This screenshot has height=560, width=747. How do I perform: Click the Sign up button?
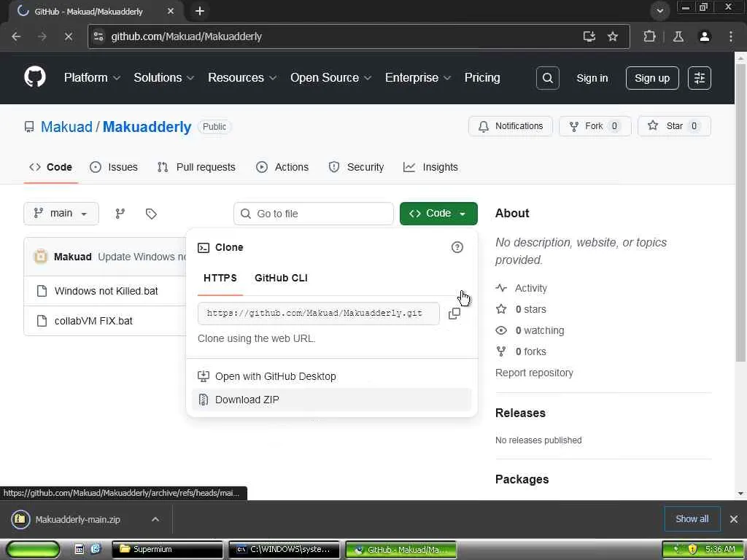651,78
